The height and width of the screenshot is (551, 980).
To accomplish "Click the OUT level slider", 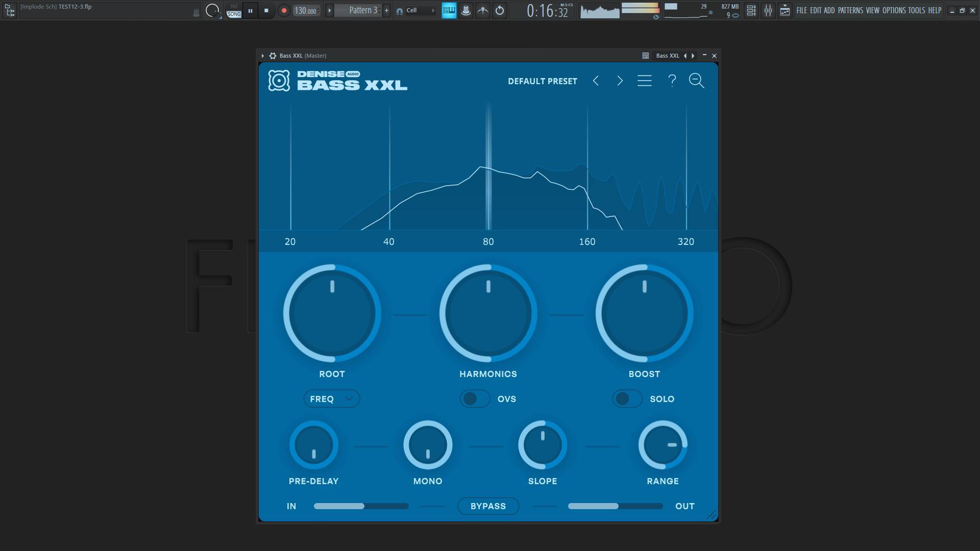I will (x=616, y=506).
